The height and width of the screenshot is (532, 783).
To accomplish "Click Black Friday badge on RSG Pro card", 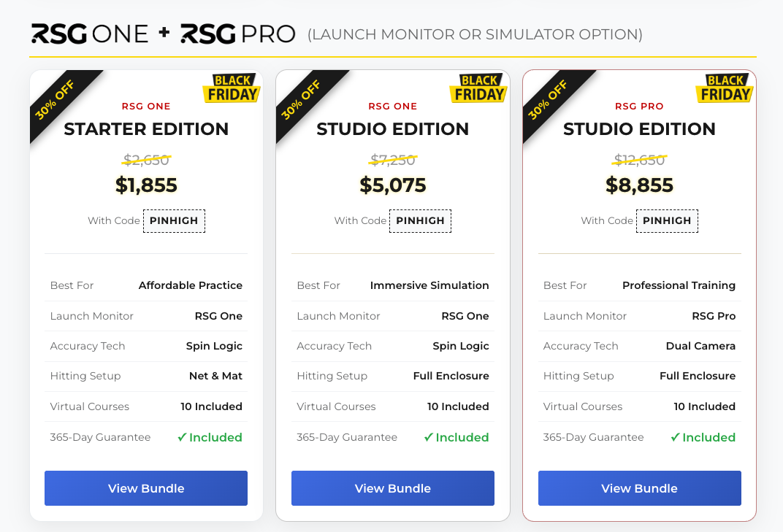I will pyautogui.click(x=725, y=88).
